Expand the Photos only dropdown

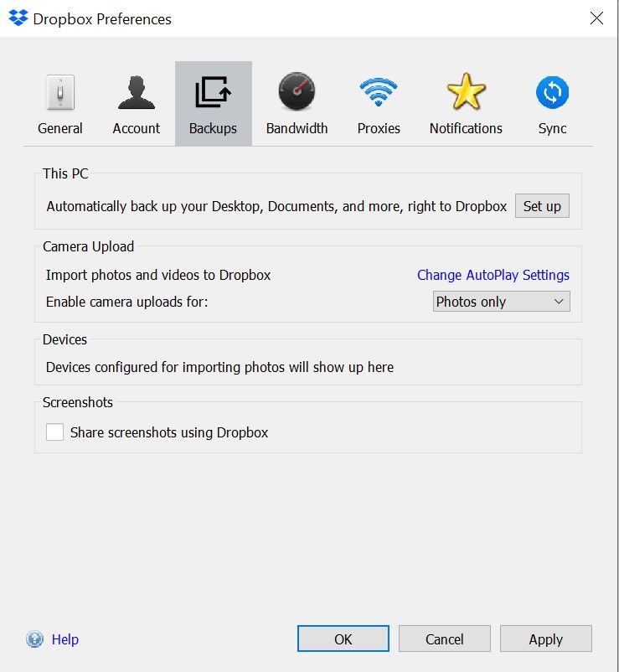point(501,302)
